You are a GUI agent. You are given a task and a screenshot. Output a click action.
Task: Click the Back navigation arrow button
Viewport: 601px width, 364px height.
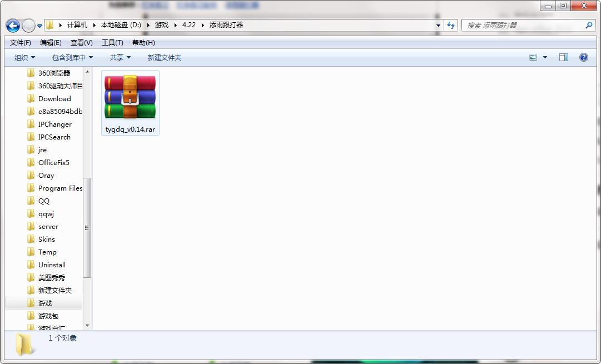pos(13,26)
